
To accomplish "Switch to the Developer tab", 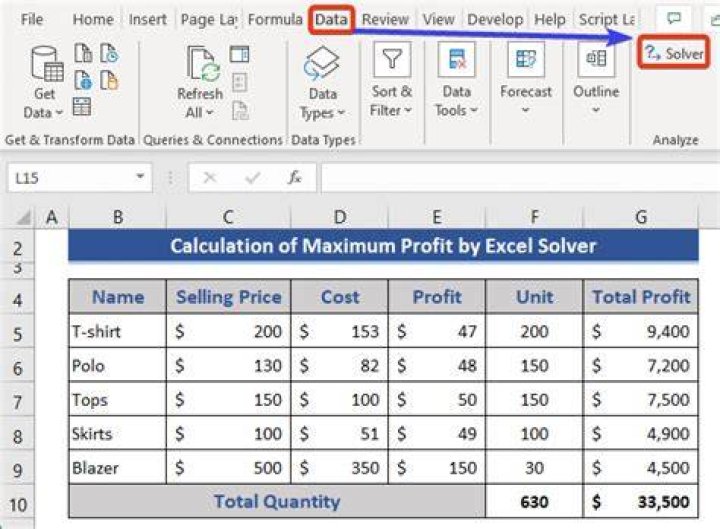I will pyautogui.click(x=495, y=19).
